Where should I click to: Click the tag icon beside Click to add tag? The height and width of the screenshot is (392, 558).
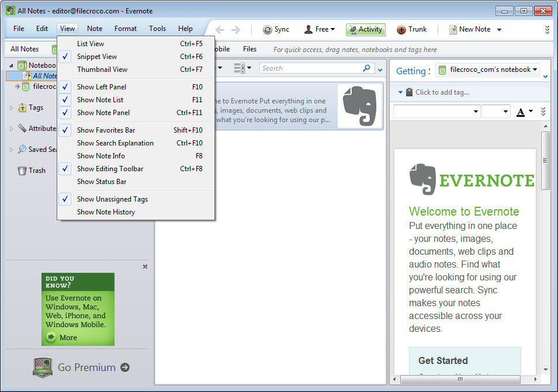(x=409, y=92)
